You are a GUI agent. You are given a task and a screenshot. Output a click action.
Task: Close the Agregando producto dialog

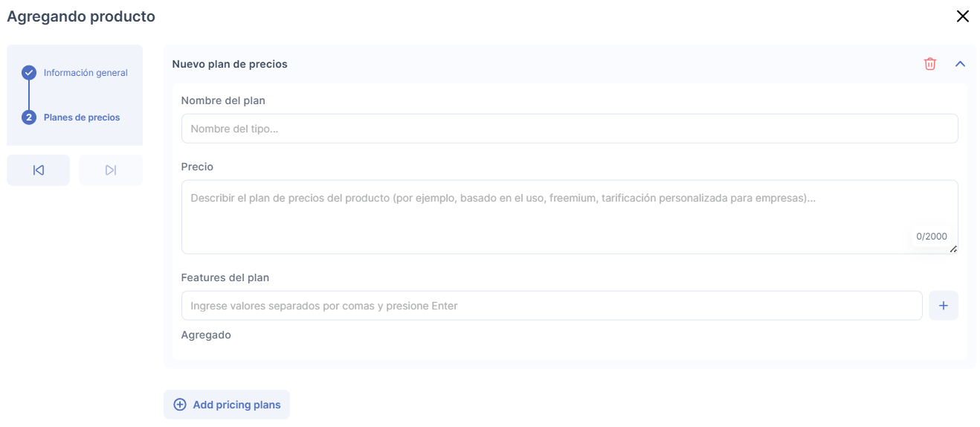point(962,16)
